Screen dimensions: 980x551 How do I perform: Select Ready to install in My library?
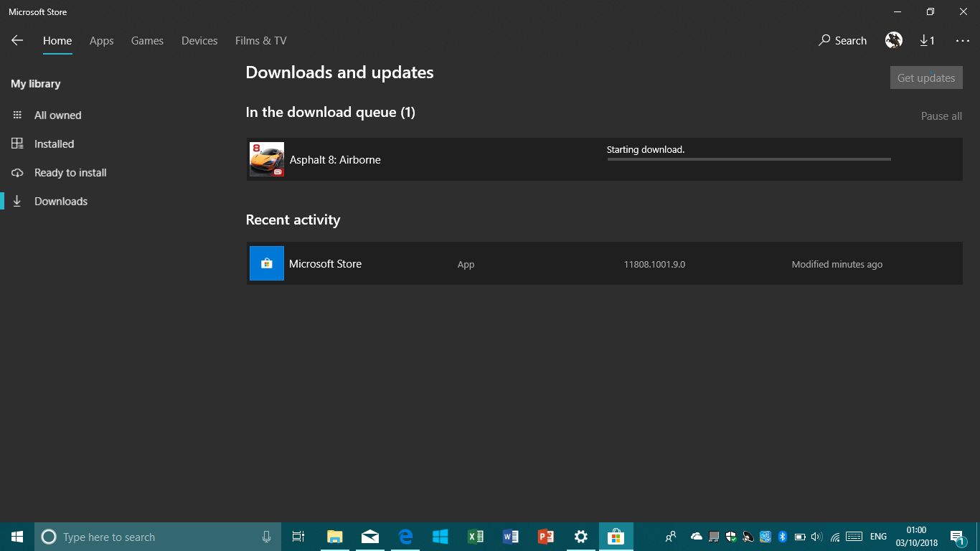[x=70, y=173]
